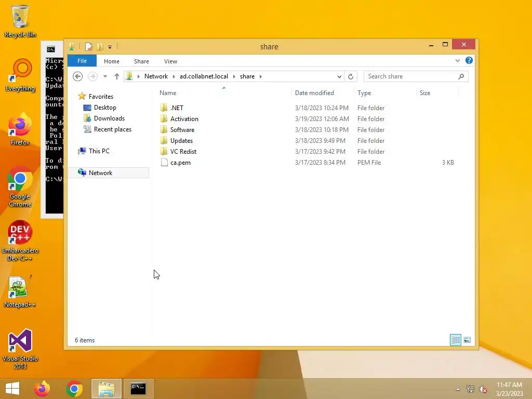Sort by the Size column header
Viewport: 532px width, 399px height.
tap(437, 92)
